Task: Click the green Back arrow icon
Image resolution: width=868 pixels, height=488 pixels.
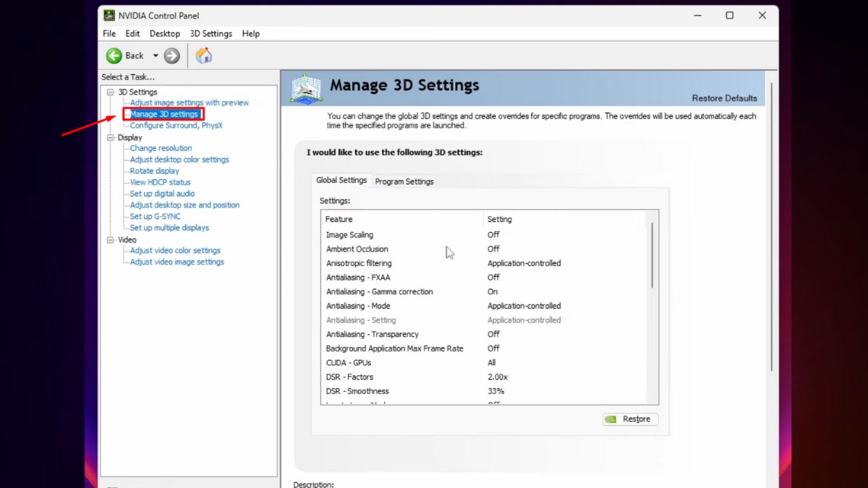Action: [114, 56]
